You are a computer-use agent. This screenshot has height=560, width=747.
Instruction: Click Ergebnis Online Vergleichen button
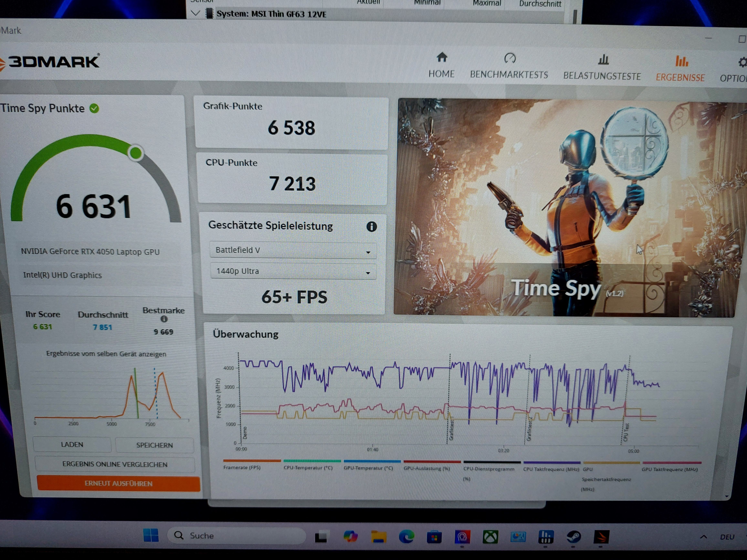coord(115,464)
